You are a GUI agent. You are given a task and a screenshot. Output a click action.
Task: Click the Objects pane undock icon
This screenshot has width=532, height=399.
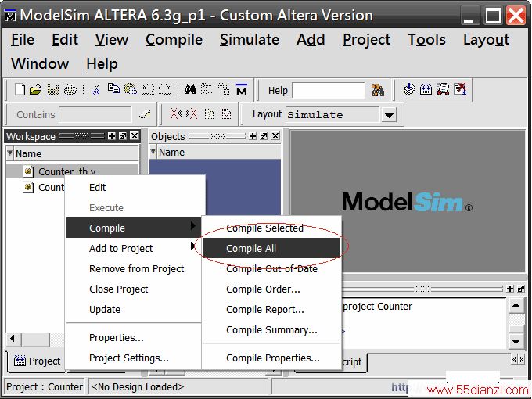264,136
